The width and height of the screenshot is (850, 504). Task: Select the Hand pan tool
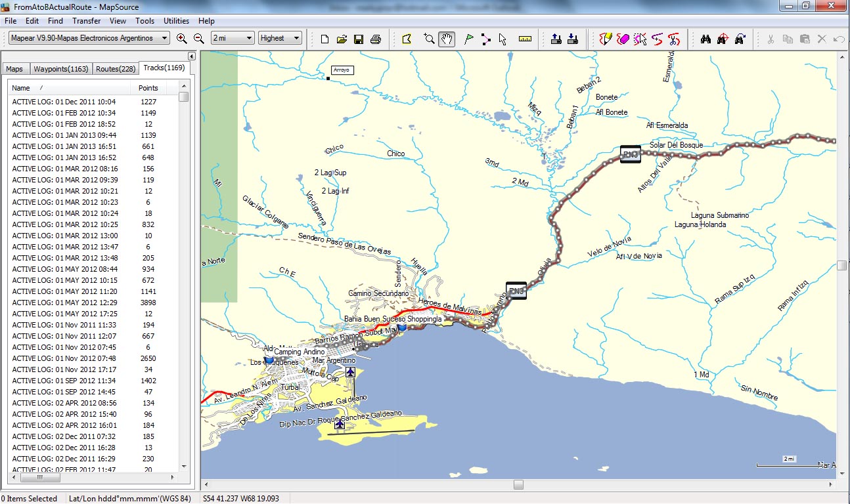(447, 39)
